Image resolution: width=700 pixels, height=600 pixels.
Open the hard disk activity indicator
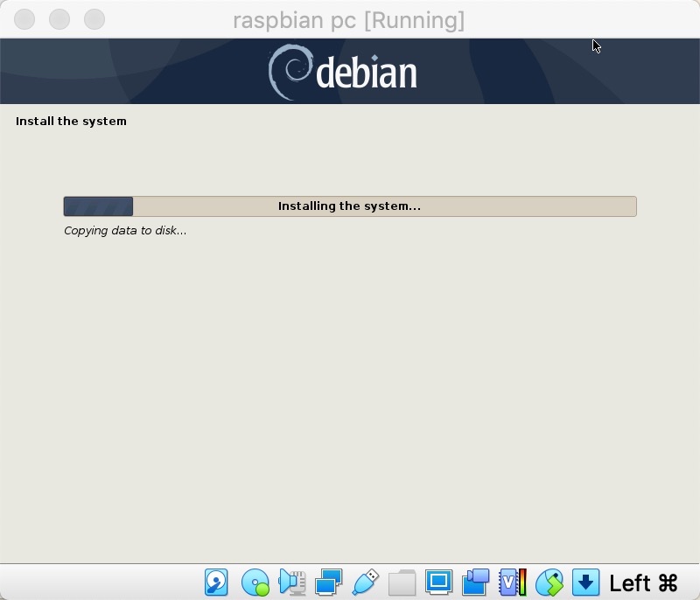(x=216, y=583)
